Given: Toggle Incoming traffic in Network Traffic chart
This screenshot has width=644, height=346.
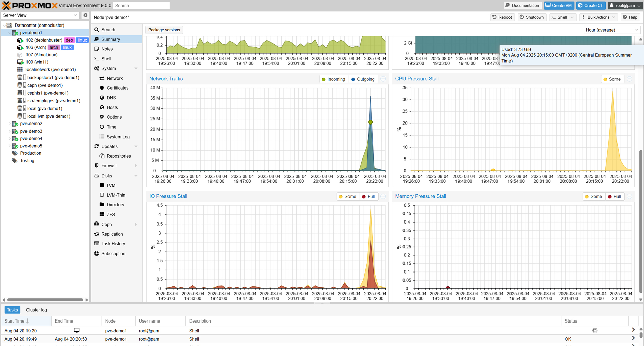Looking at the screenshot, I should pos(334,79).
